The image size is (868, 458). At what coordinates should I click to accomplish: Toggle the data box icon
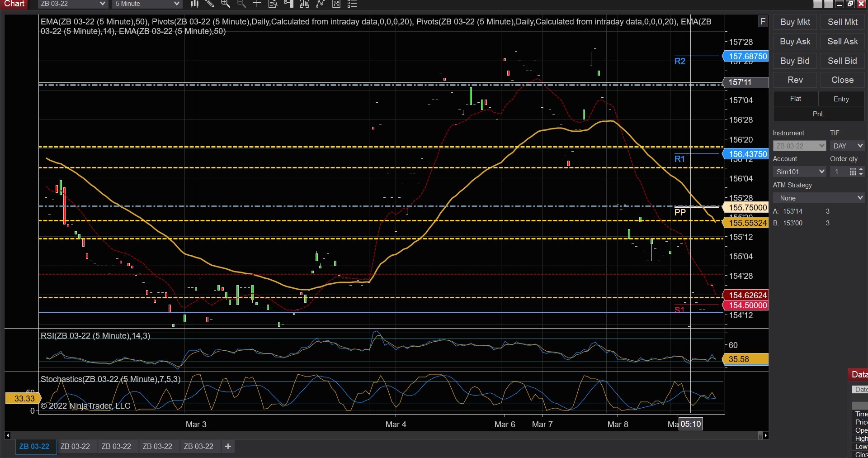point(273,4)
